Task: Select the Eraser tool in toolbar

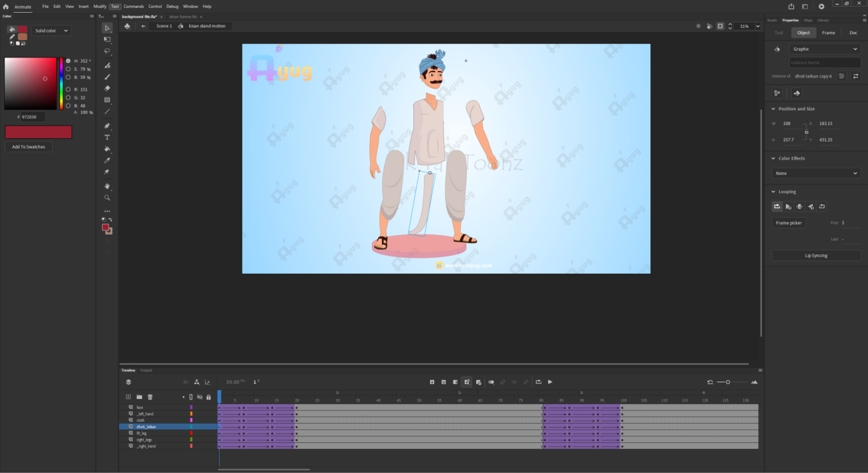Action: tap(107, 88)
